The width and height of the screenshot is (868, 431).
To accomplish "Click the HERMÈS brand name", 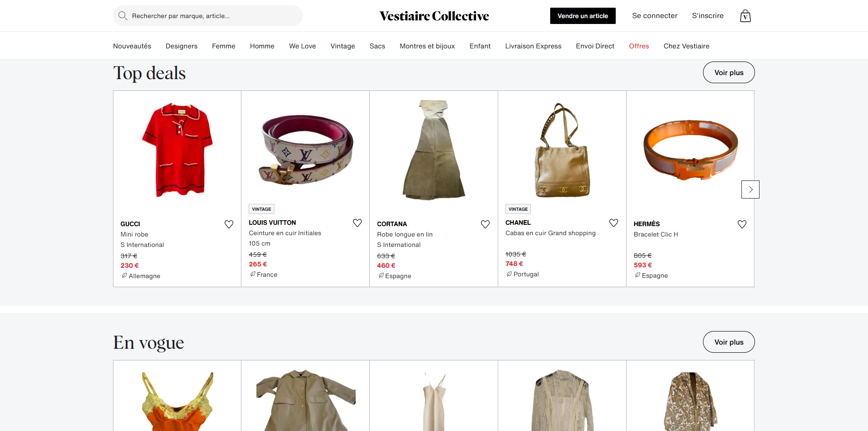I will [646, 224].
